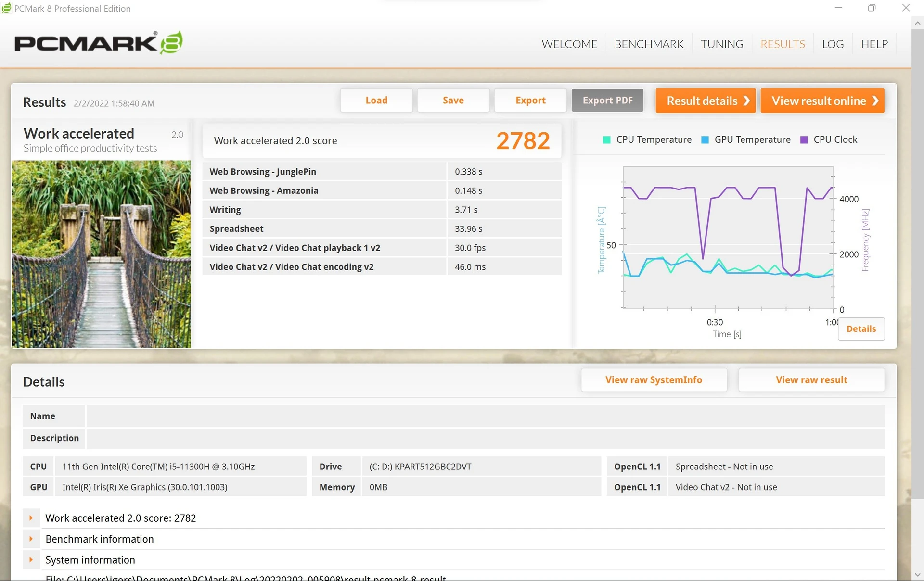Open the TUNING tab

click(722, 44)
